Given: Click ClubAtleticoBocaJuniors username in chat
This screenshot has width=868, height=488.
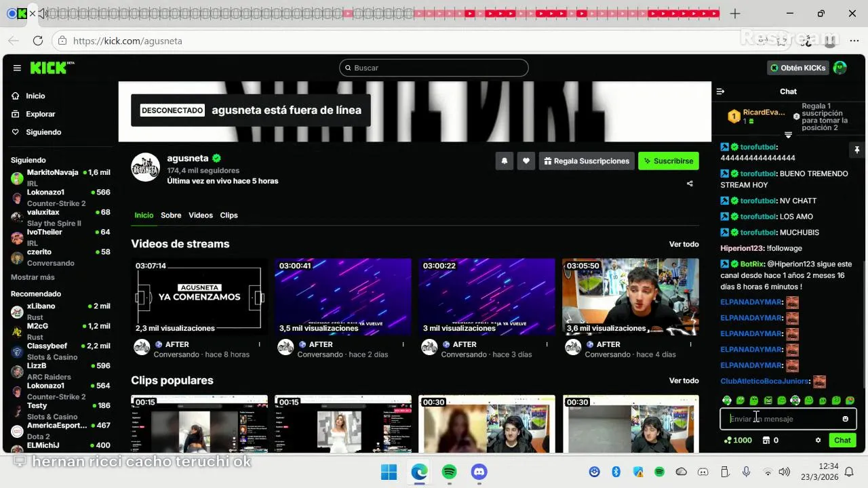Looking at the screenshot, I should coord(765,381).
